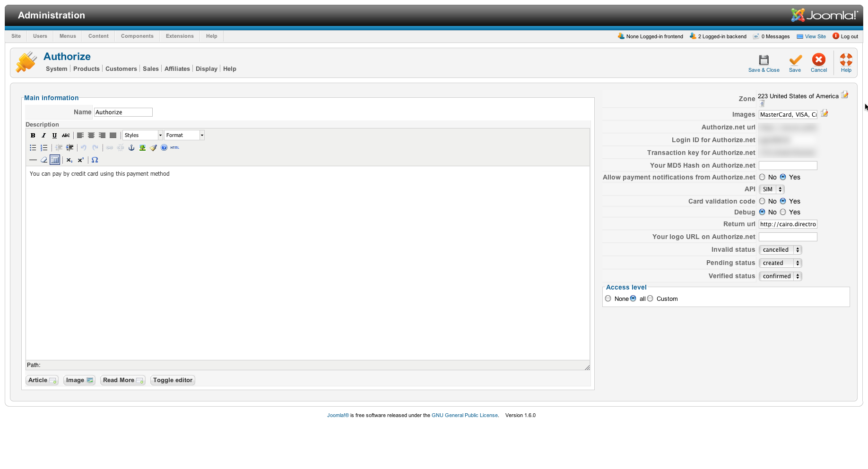Center align the description text

point(91,135)
